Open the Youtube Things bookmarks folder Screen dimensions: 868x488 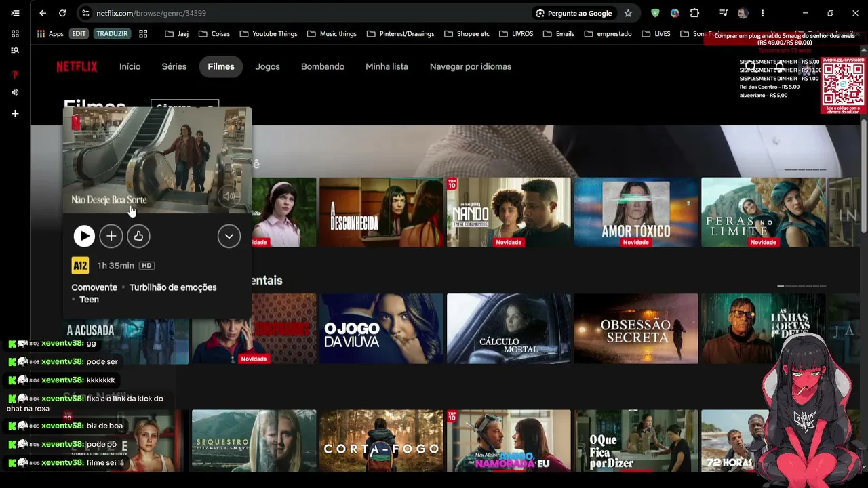(x=269, y=33)
